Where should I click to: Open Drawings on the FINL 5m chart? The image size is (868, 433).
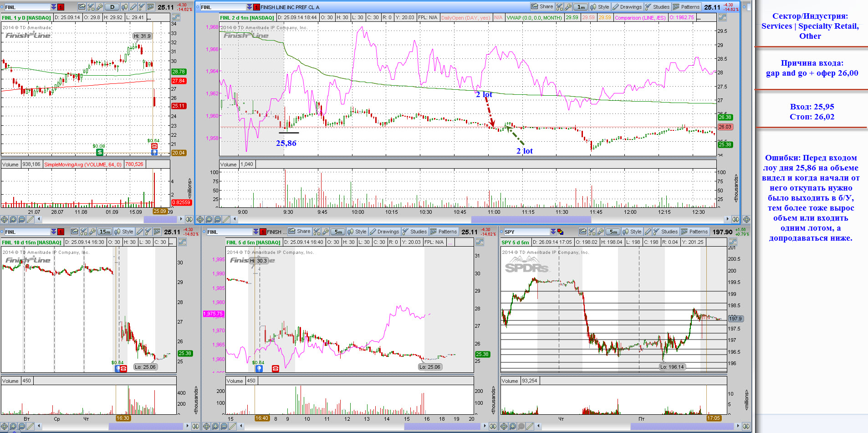[x=384, y=232]
